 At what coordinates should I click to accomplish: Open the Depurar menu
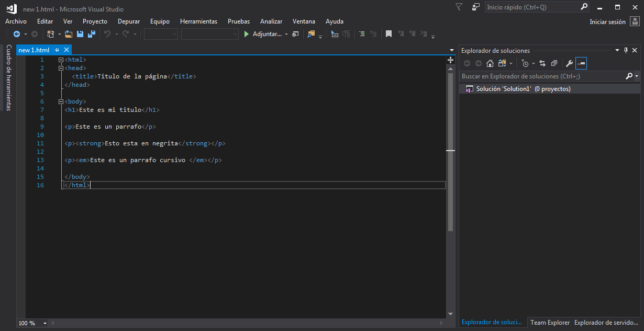128,21
